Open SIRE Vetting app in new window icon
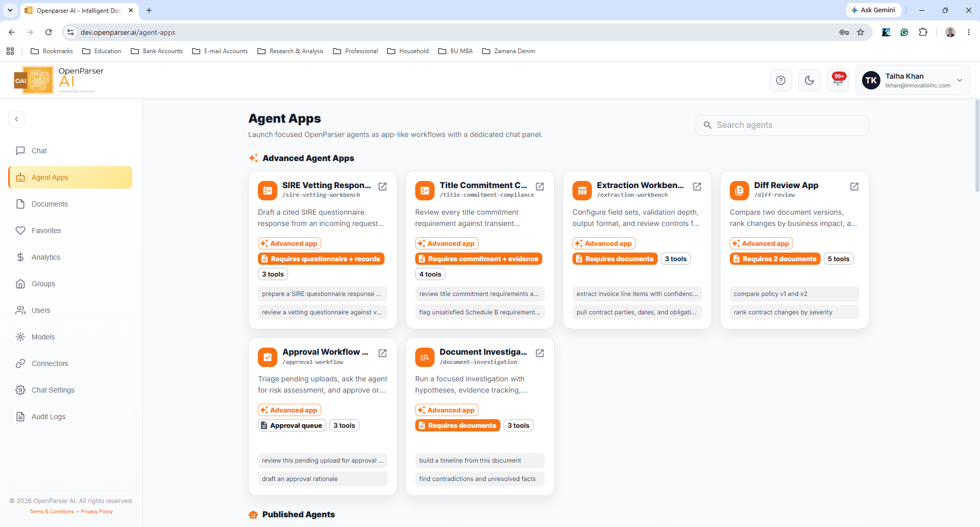This screenshot has height=527, width=980. 383,187
